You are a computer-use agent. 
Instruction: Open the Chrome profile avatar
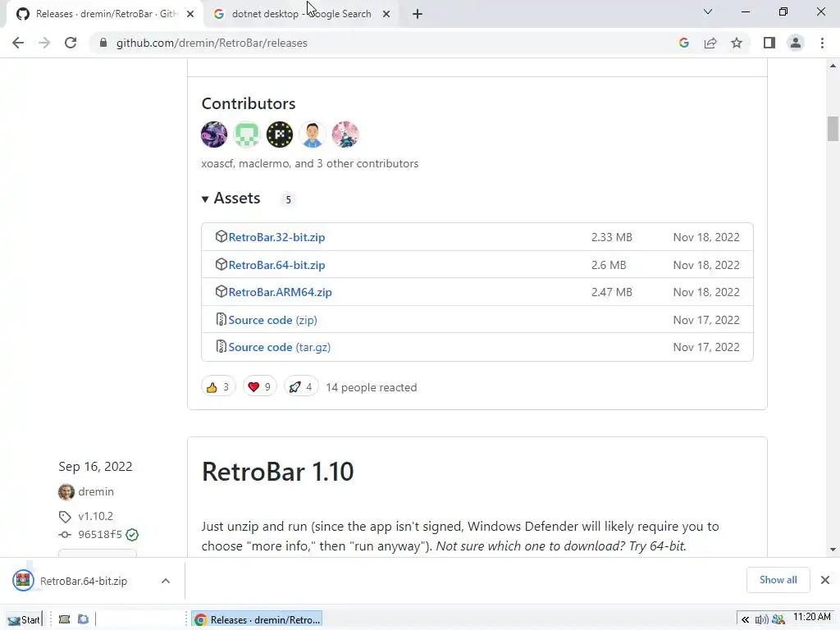[796, 43]
